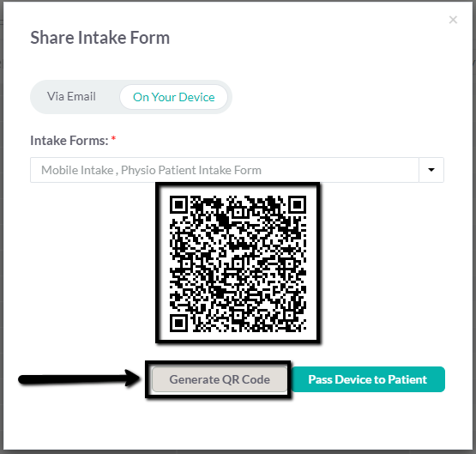Screen dimensions: 476x454
Task: Click the QR code's top-left finder square
Action: pyautogui.click(x=178, y=204)
